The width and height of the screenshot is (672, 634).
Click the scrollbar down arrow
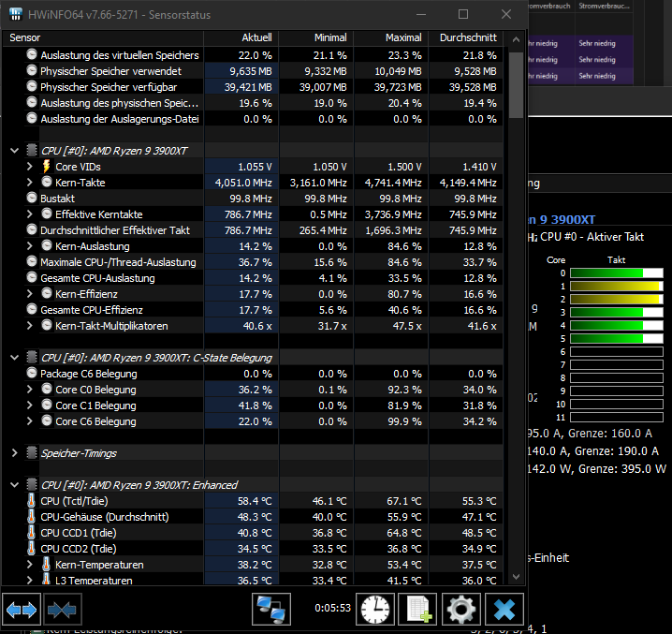click(516, 577)
